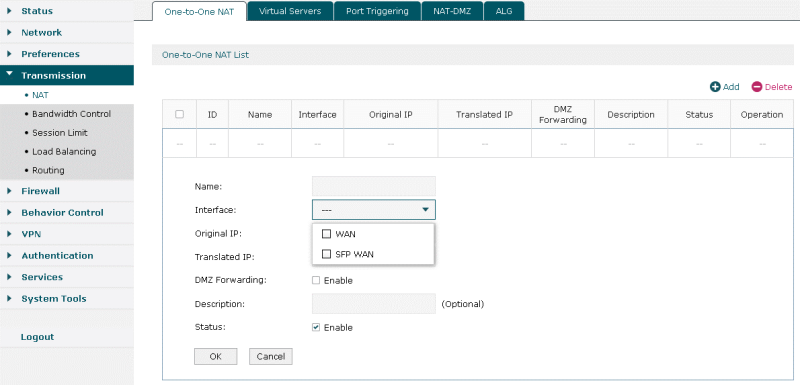The image size is (800, 385).
Task: Open Session Limit in sidebar
Action: point(60,133)
